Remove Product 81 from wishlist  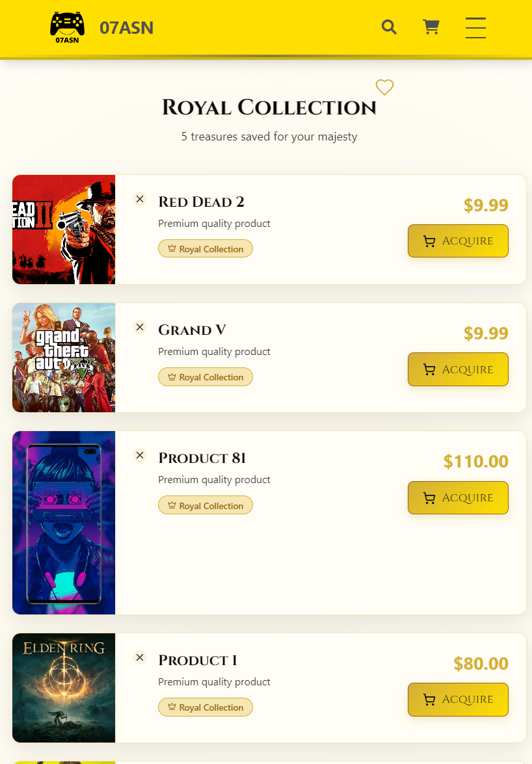(x=140, y=455)
